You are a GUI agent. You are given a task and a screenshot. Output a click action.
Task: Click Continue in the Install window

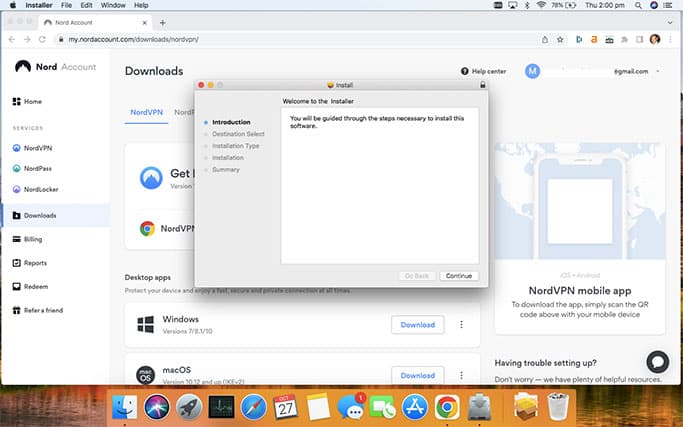tap(459, 276)
